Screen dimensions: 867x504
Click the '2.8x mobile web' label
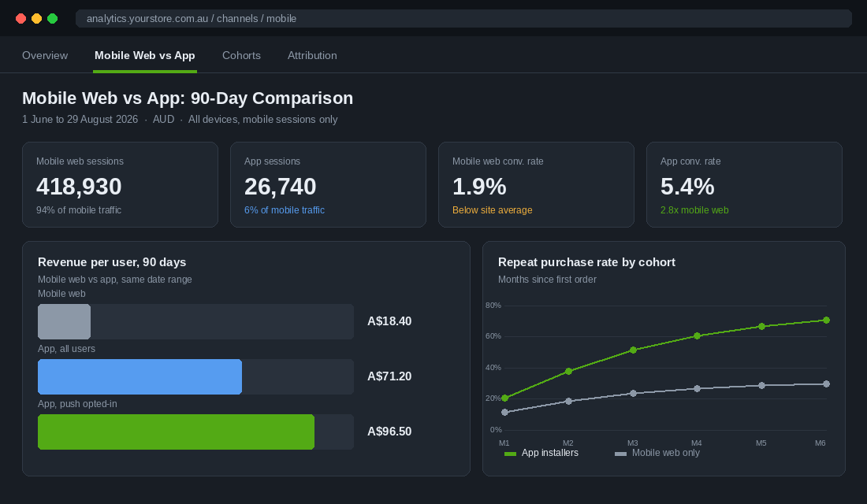pyautogui.click(x=694, y=210)
